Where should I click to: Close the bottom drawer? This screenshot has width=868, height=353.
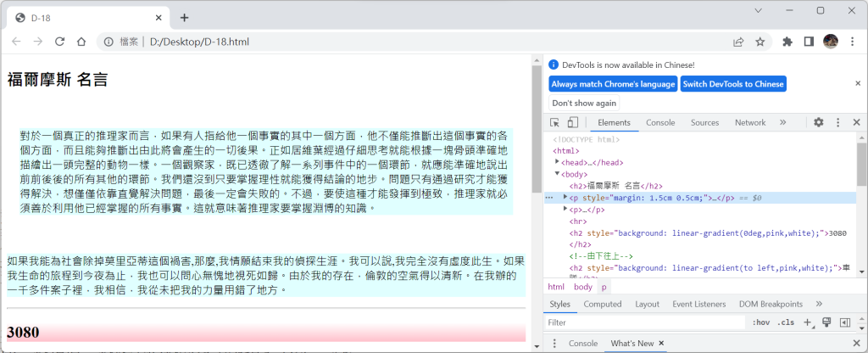[856, 343]
